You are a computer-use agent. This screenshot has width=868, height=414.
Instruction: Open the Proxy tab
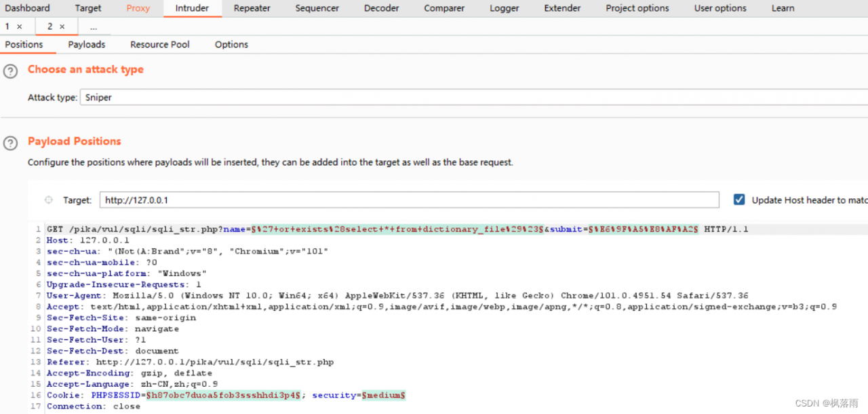[x=138, y=8]
